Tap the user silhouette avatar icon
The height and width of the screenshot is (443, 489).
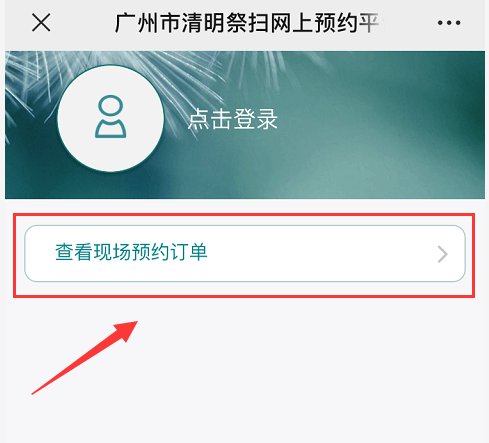110,117
